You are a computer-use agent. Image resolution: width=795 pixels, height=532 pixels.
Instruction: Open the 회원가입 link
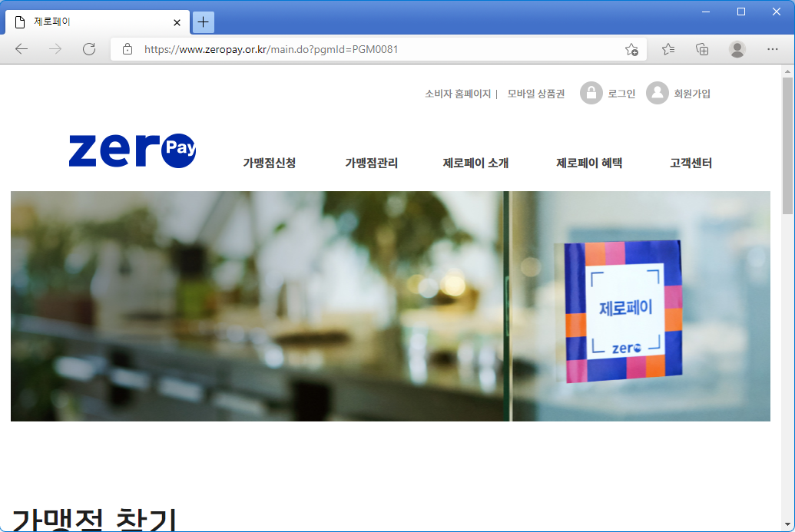(x=692, y=94)
